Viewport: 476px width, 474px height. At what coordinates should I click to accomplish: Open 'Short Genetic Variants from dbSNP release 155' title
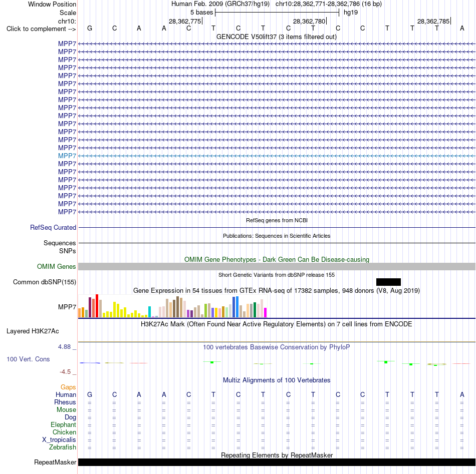(277, 275)
